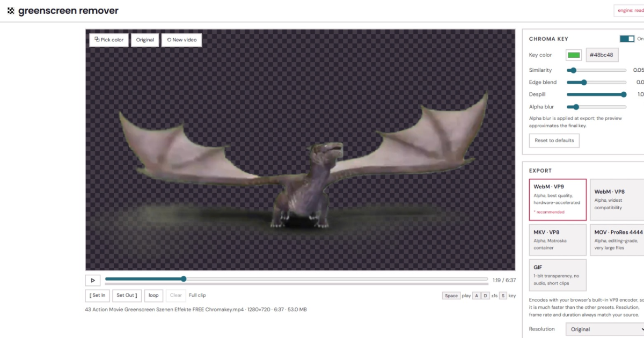Click the Set Out button
Viewport: 644px width, 338px height.
pos(127,295)
